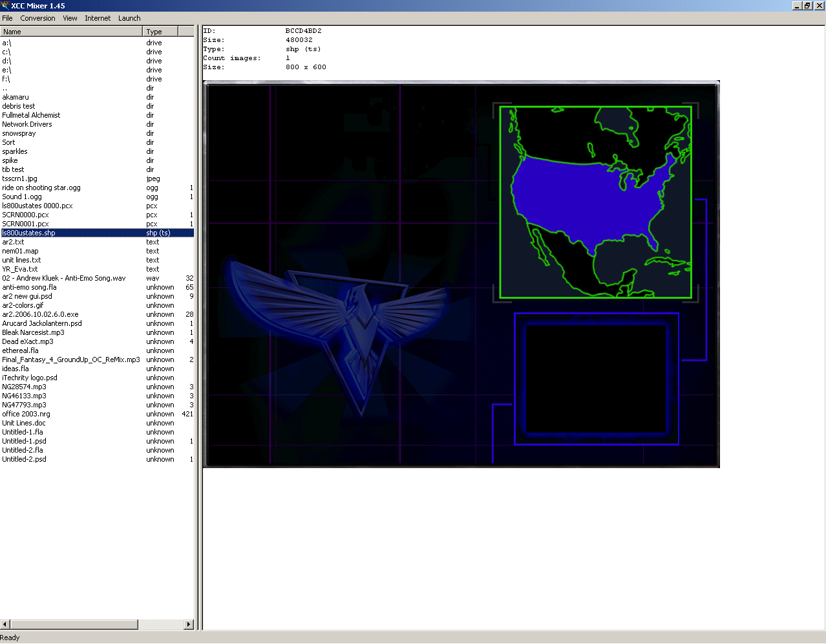Viewport: 826px width, 644px height.
Task: Click left arrow of horizontal scrollbar
Action: click(x=5, y=625)
